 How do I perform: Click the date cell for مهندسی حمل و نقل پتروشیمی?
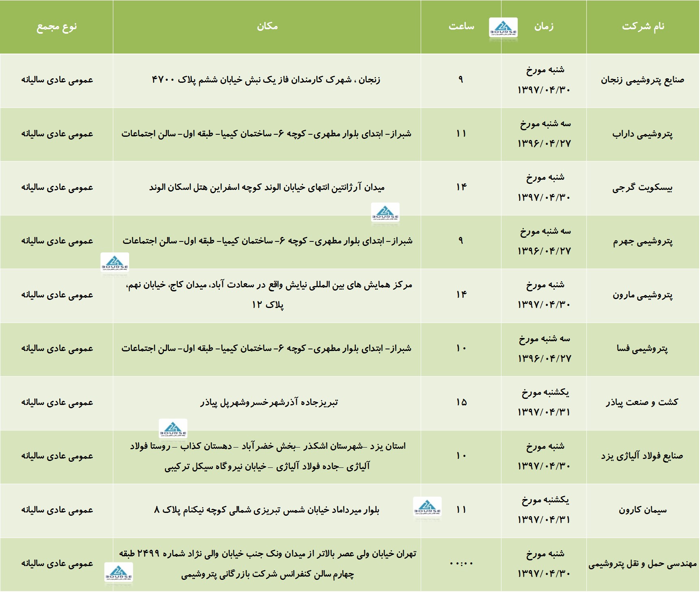click(x=544, y=564)
